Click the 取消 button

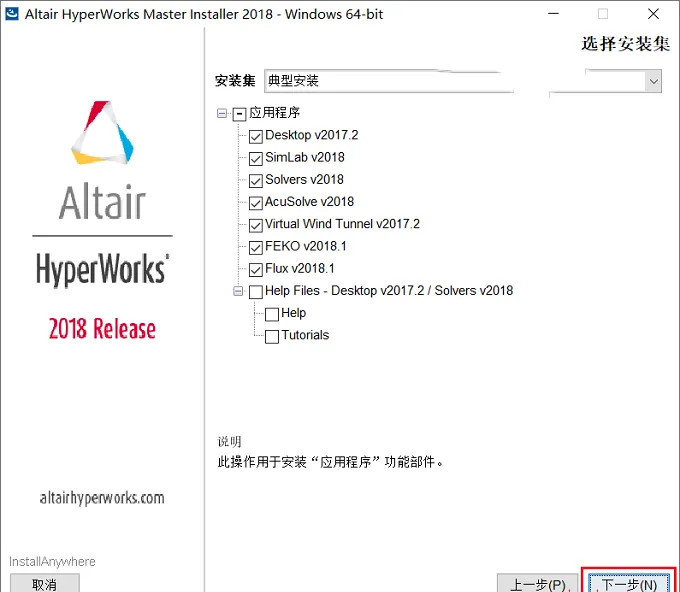(x=45, y=584)
